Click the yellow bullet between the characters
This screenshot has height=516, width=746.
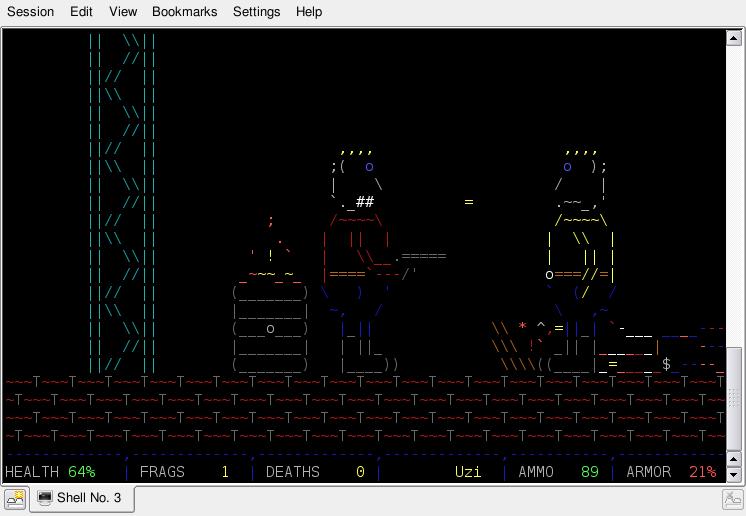click(469, 202)
